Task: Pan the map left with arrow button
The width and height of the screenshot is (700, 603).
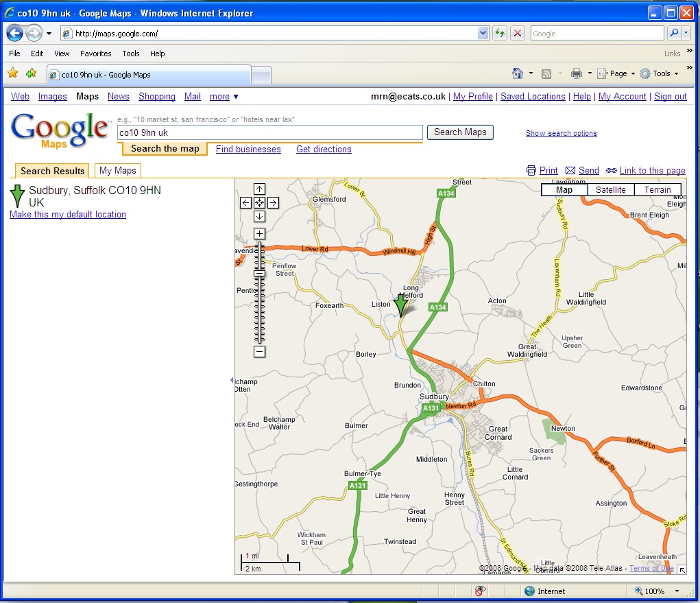Action: [245, 202]
